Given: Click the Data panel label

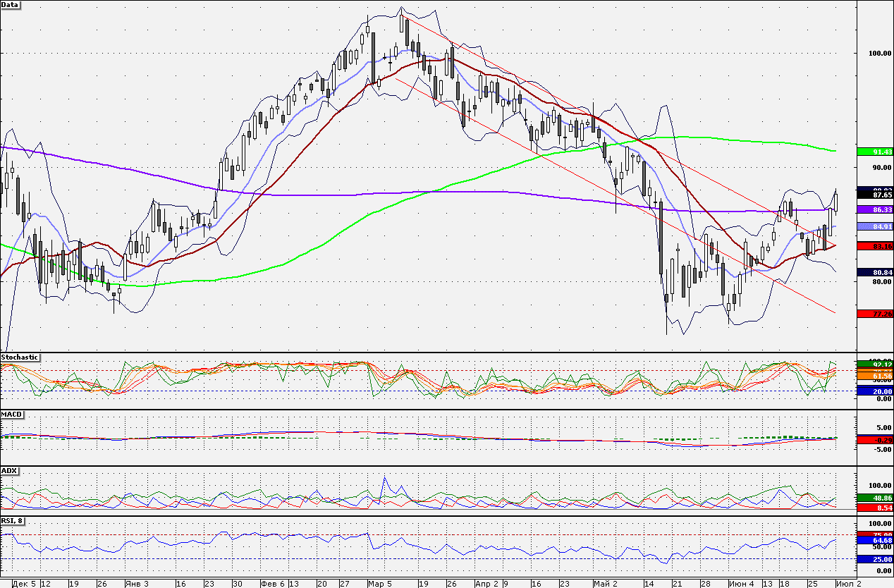Looking at the screenshot, I should pos(11,4).
